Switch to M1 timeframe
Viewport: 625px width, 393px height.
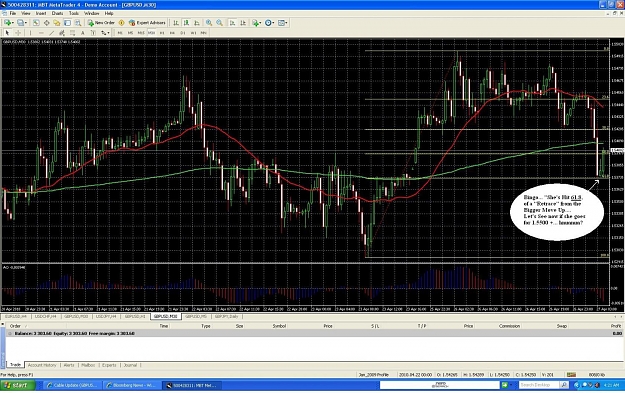tap(120, 33)
